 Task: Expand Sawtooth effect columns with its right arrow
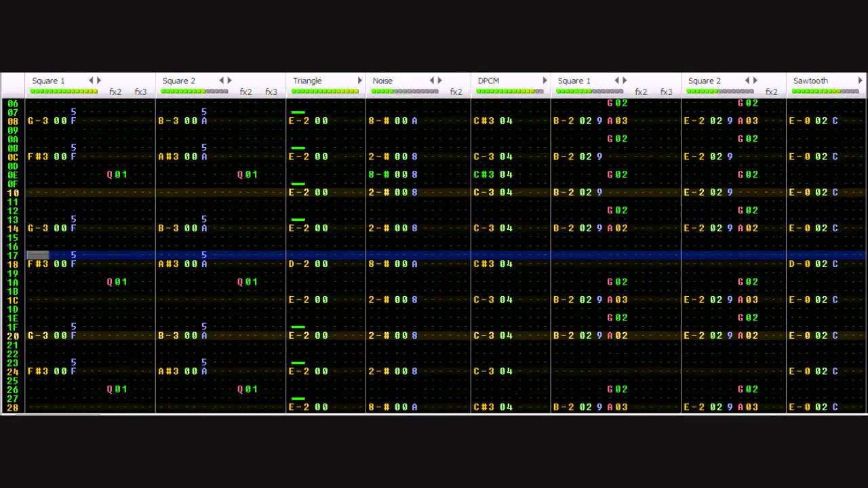pyautogui.click(x=860, y=81)
